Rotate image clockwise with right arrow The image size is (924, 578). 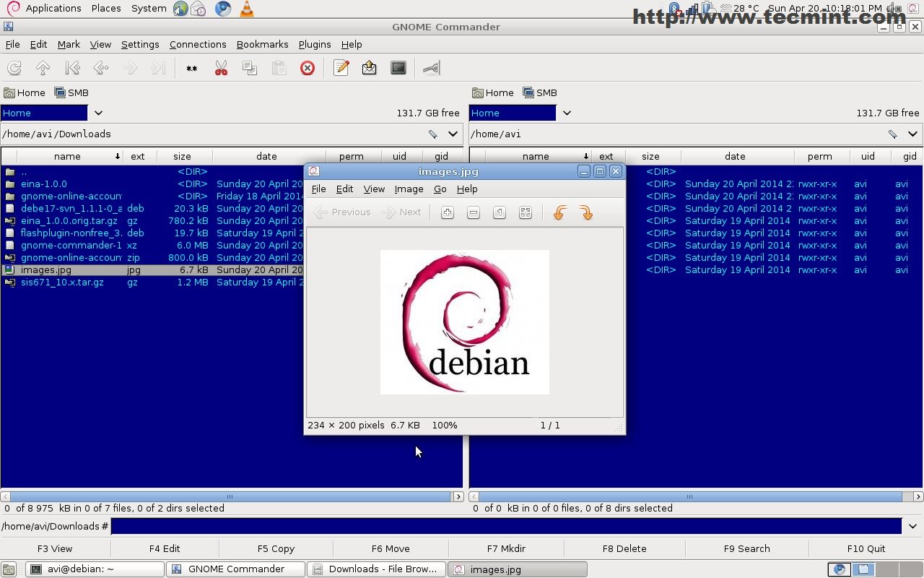(x=586, y=212)
